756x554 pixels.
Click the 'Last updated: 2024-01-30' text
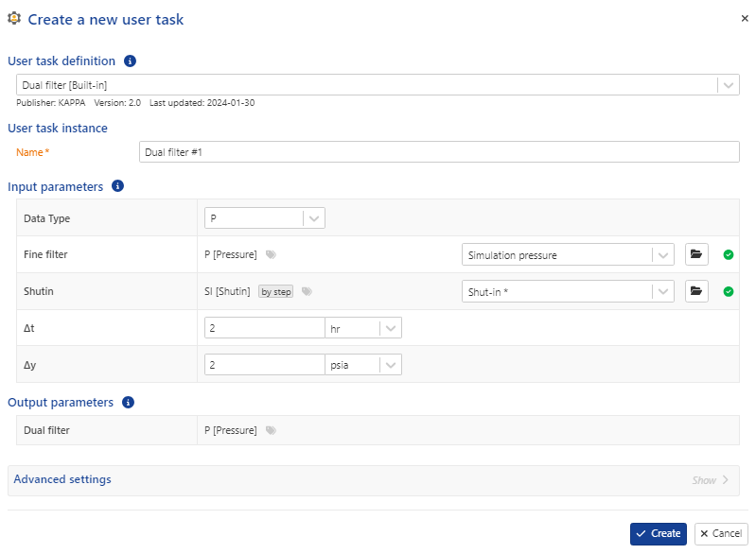tap(202, 103)
